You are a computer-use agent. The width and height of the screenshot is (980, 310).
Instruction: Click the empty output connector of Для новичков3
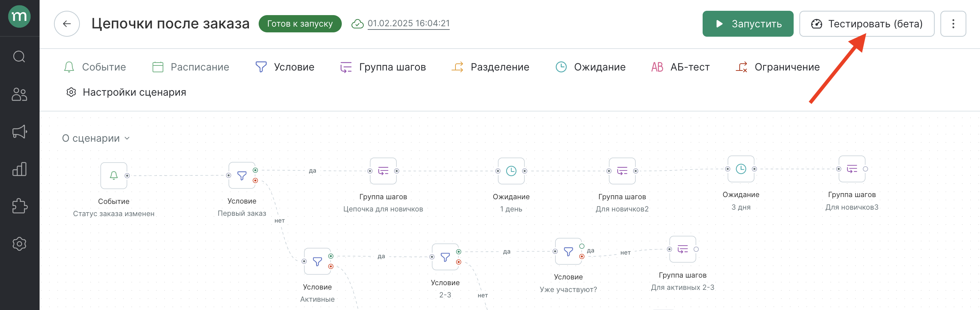[866, 169]
